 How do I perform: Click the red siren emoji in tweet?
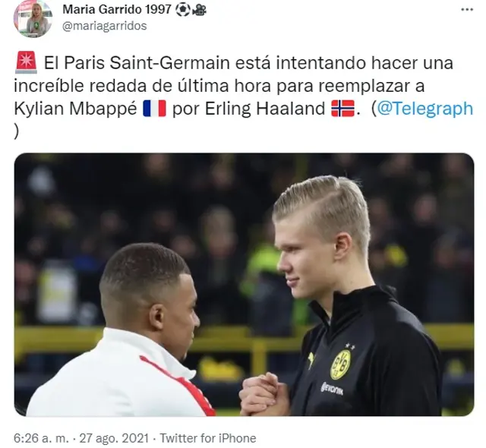(26, 62)
